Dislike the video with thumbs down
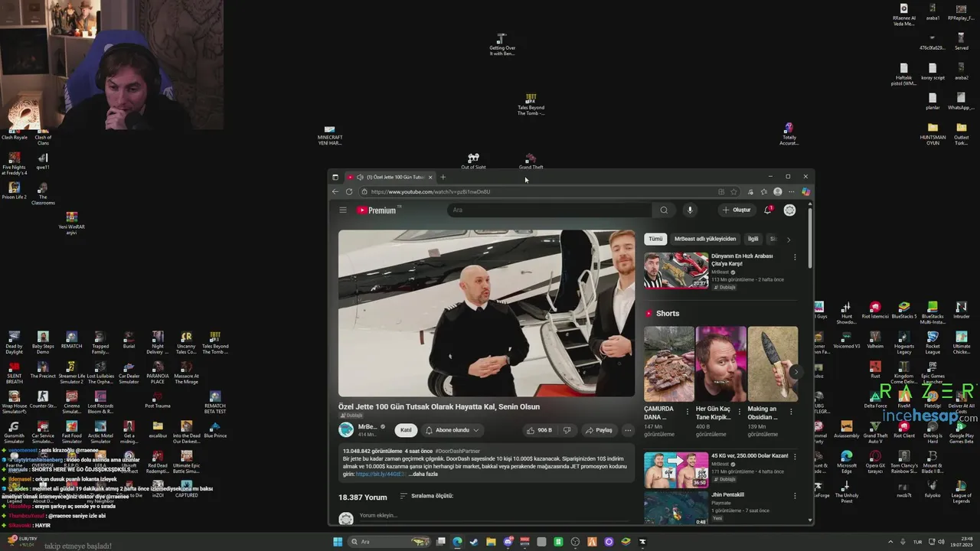The image size is (980, 551). [x=567, y=430]
